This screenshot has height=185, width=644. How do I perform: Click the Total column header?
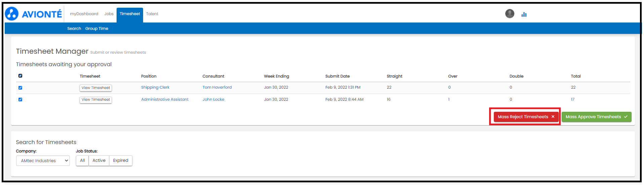click(x=576, y=76)
